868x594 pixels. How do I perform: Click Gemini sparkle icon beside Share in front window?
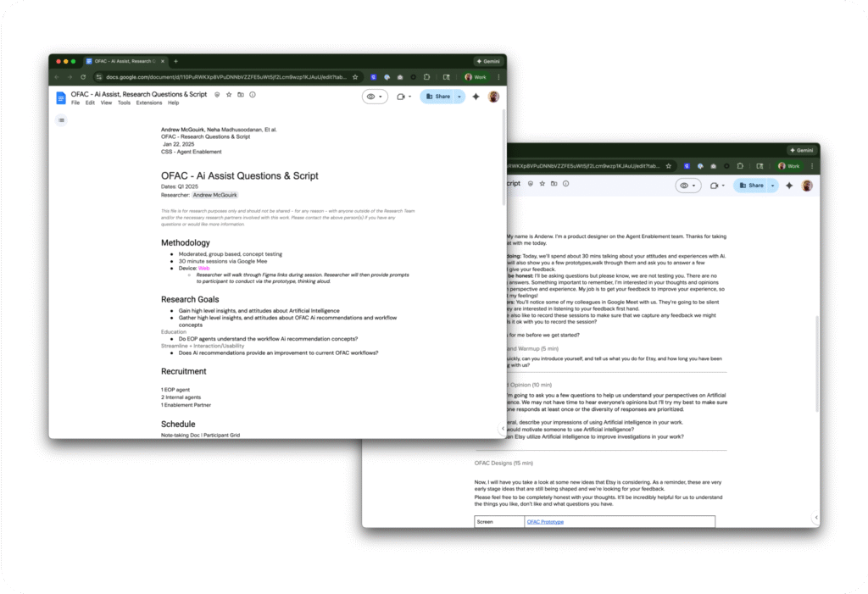tap(476, 97)
